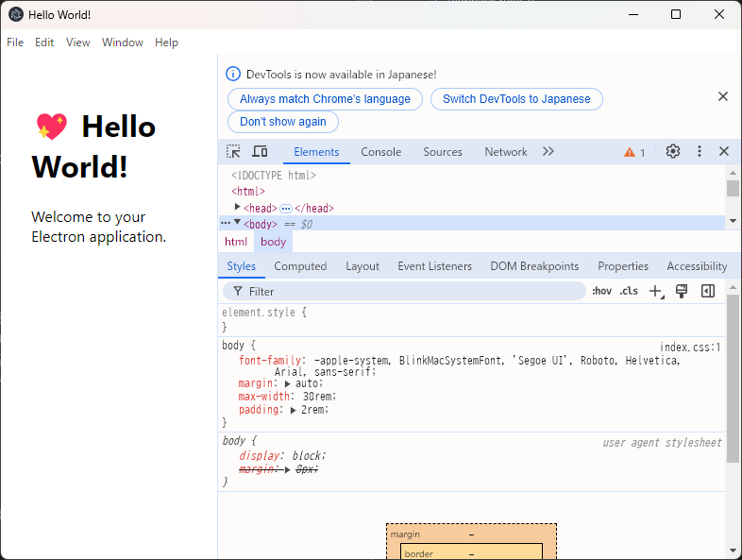
Task: Click the Hello World! heading in page
Action: tap(95, 146)
